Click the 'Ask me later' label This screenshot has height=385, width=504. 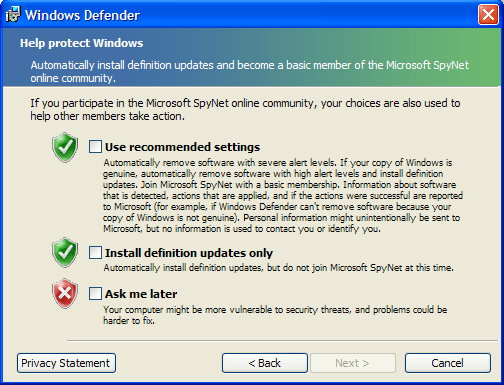141,294
